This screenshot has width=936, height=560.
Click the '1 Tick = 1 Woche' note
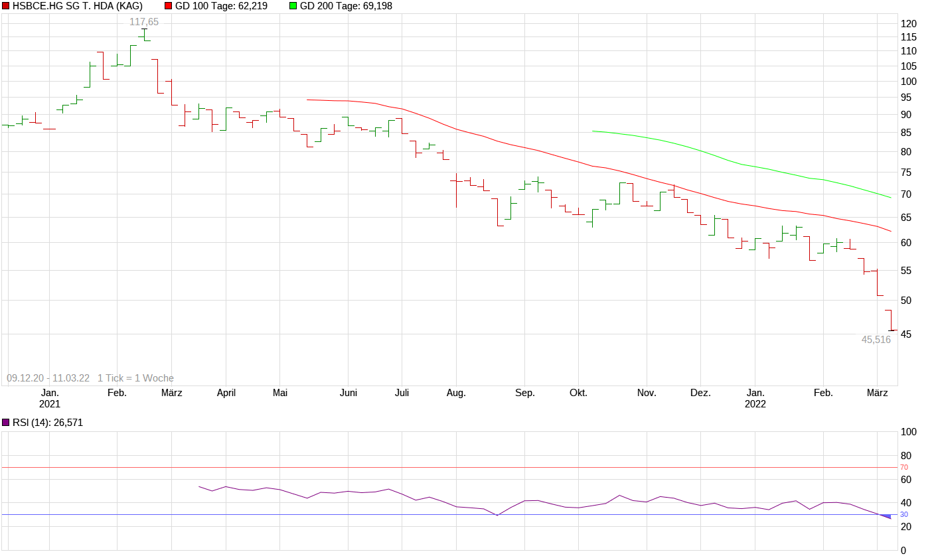(x=135, y=378)
